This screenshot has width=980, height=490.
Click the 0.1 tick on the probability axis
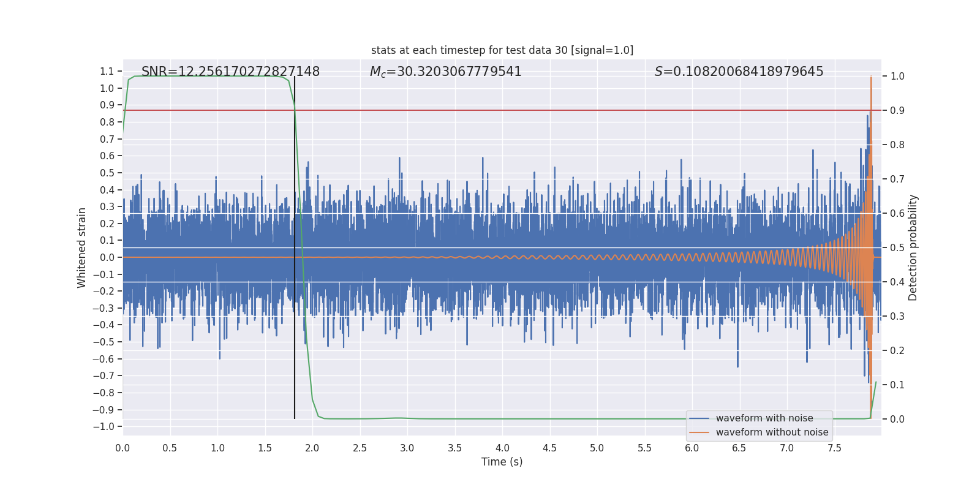897,385
